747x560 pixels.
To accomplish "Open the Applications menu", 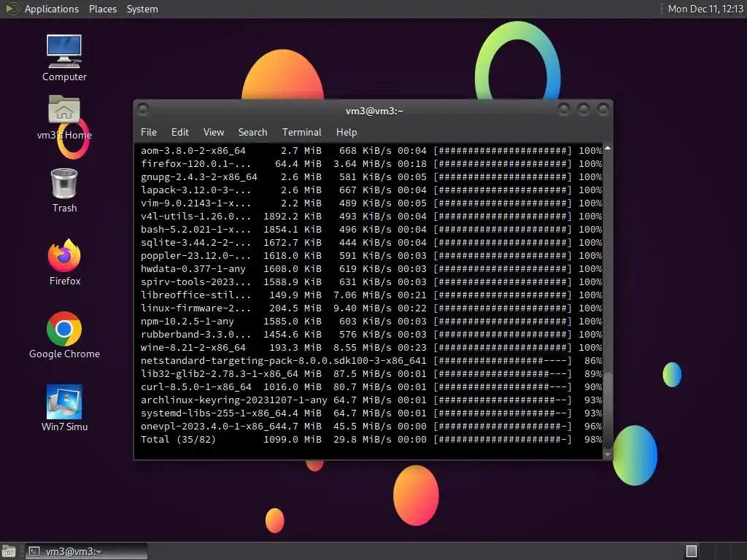I will [x=52, y=9].
